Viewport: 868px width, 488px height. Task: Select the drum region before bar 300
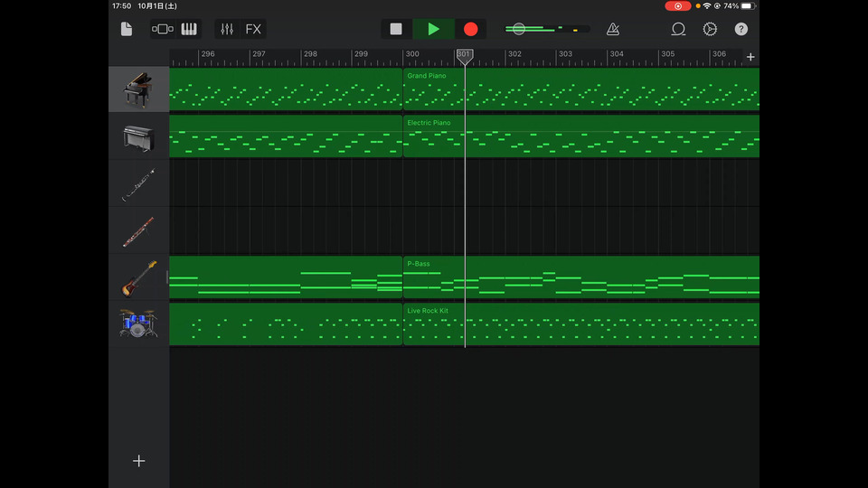(x=286, y=324)
